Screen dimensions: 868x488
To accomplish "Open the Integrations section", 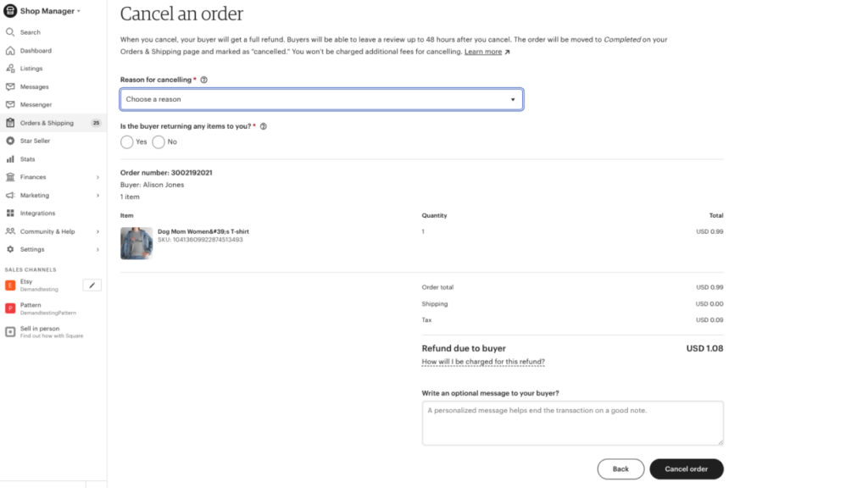I will coord(36,213).
